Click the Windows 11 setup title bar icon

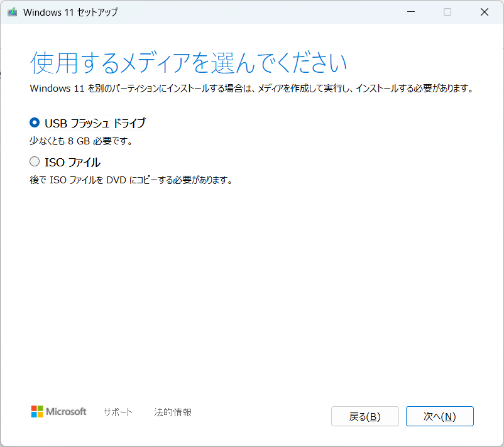point(12,12)
